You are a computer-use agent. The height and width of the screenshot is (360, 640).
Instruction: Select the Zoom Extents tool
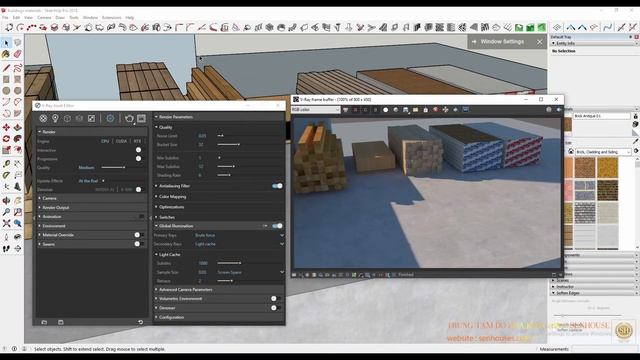point(6,223)
